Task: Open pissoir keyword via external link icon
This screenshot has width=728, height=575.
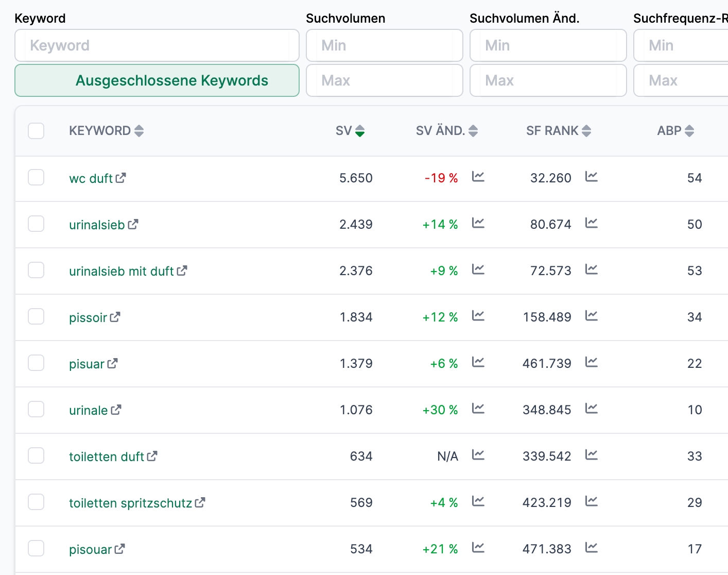Action: pos(115,316)
